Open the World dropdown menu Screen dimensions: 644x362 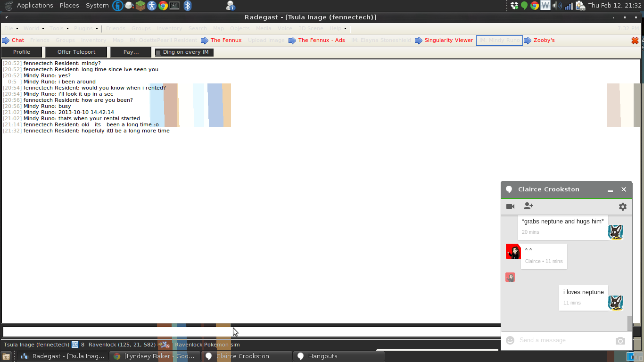coord(34,28)
